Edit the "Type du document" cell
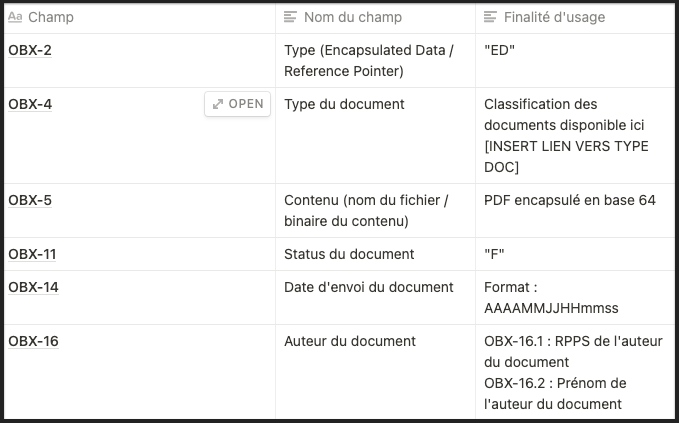Viewport: 679px width, 423px height. tap(375, 136)
